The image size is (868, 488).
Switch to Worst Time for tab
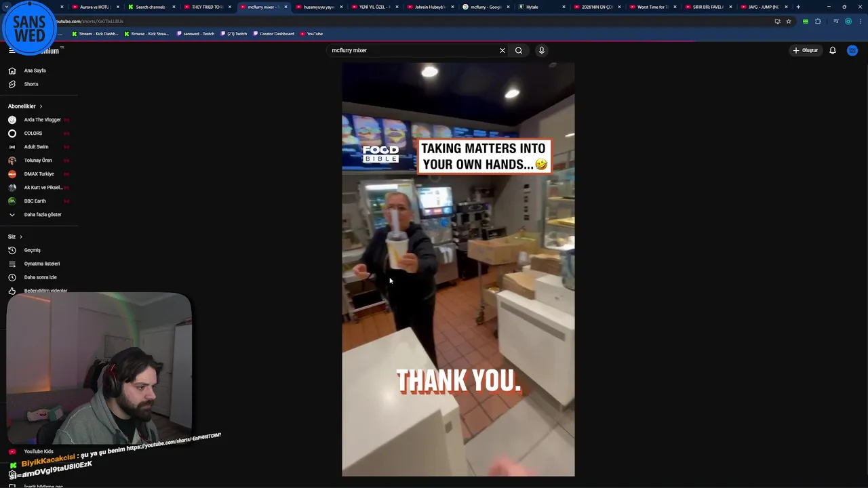(x=652, y=7)
